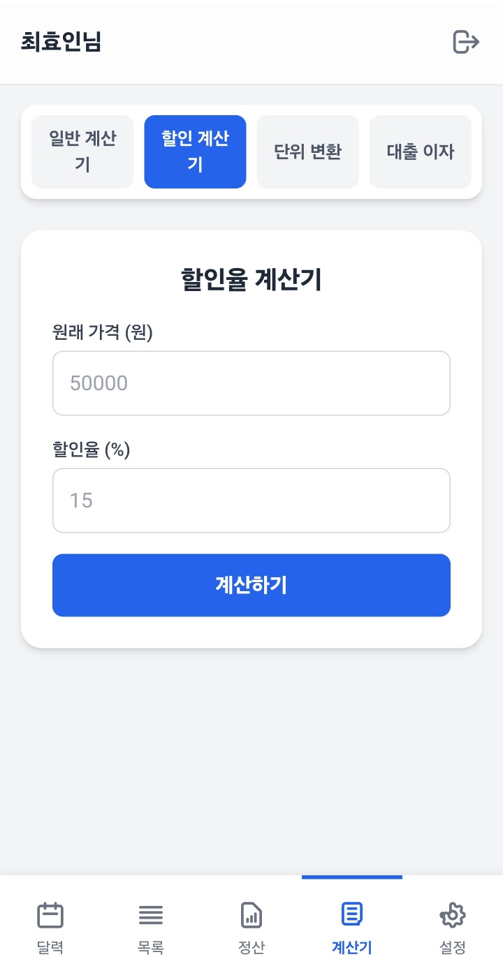Image resolution: width=503 pixels, height=980 pixels.
Task: Open the 정산 chart document icon
Action: [251, 914]
